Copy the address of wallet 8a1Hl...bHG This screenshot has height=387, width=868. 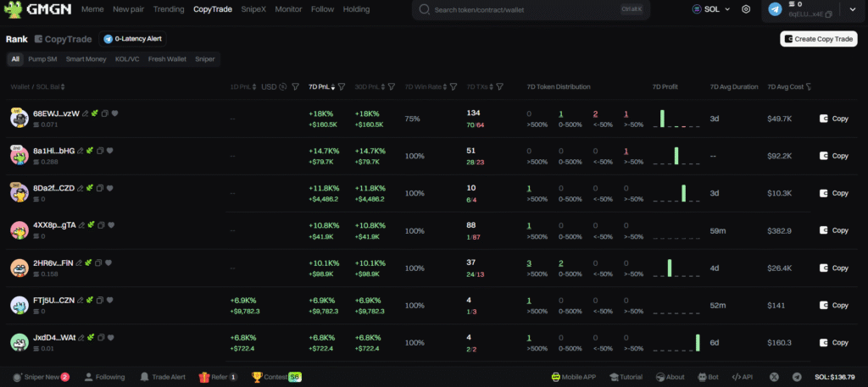click(x=100, y=151)
